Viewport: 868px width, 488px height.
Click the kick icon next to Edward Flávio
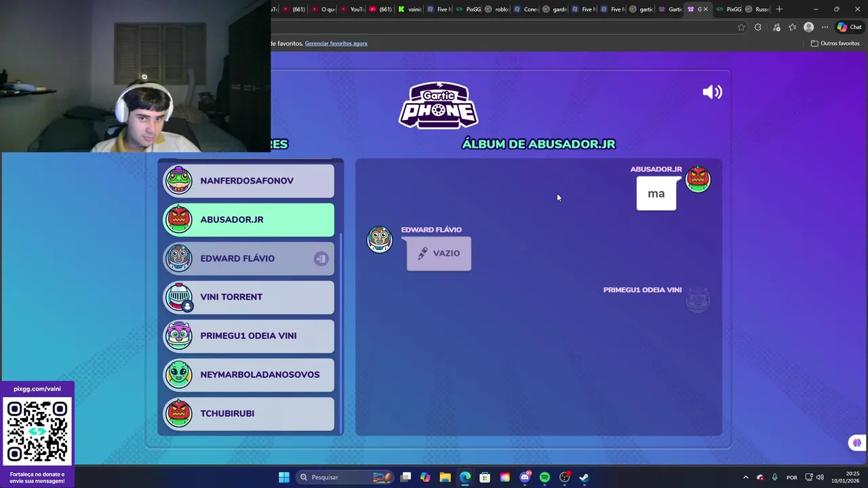[x=321, y=258]
